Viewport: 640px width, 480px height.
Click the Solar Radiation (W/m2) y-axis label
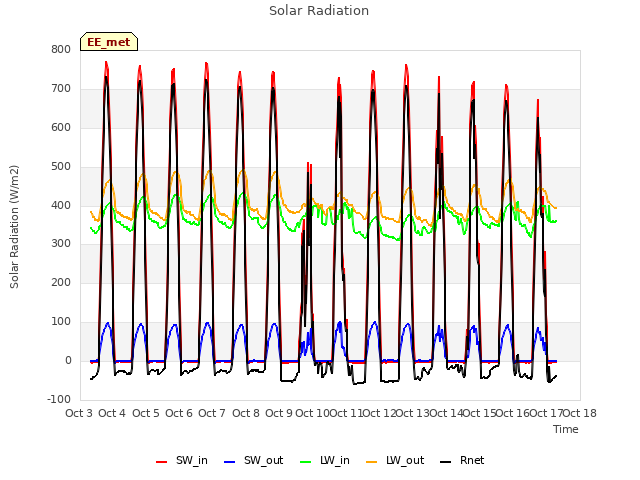14,227
